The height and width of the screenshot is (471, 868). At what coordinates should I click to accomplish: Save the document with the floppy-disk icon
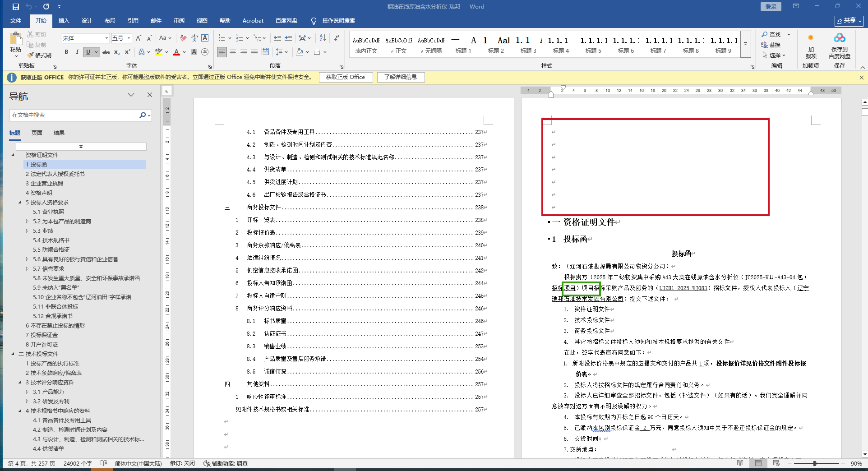point(16,7)
